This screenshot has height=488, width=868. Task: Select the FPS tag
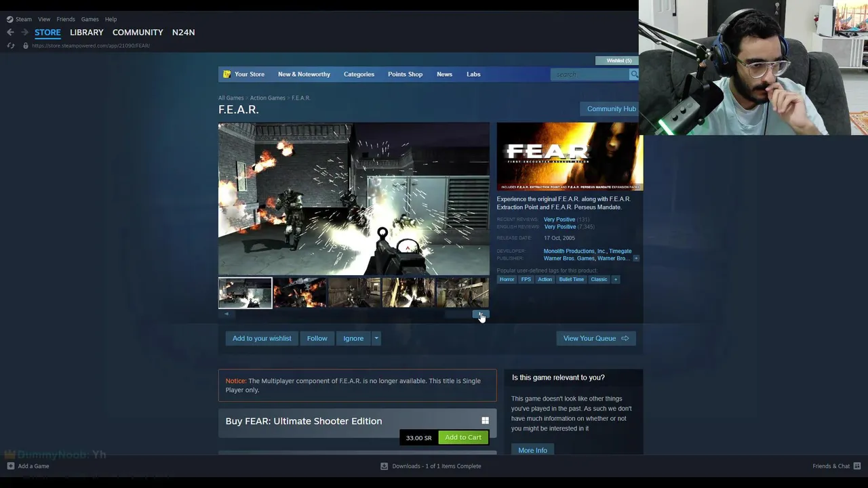pos(526,279)
